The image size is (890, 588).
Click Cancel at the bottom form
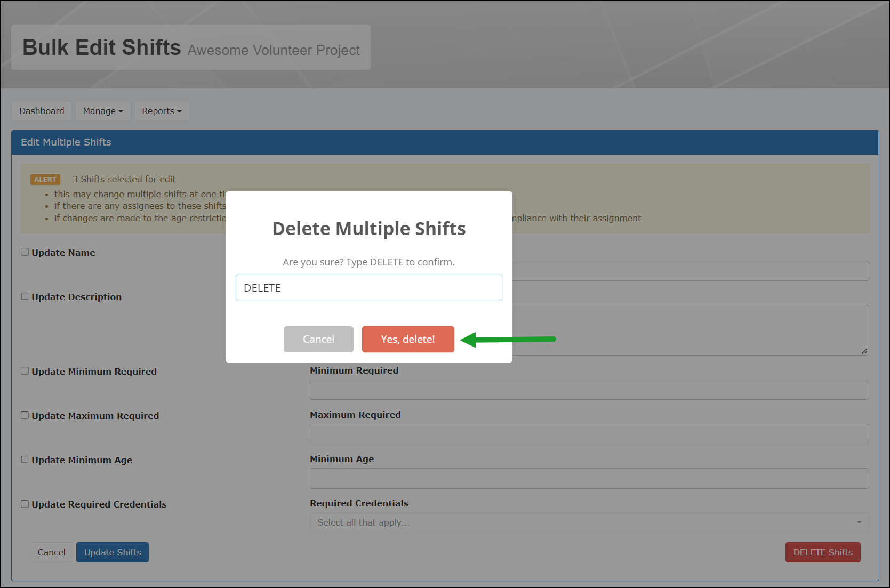point(51,552)
